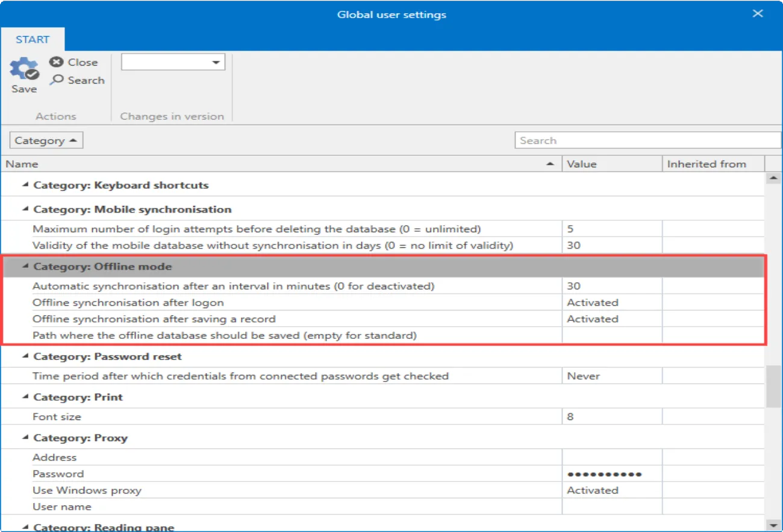Image resolution: width=783 pixels, height=532 pixels.
Task: Collapse the Offline mode category
Action: tap(25, 267)
